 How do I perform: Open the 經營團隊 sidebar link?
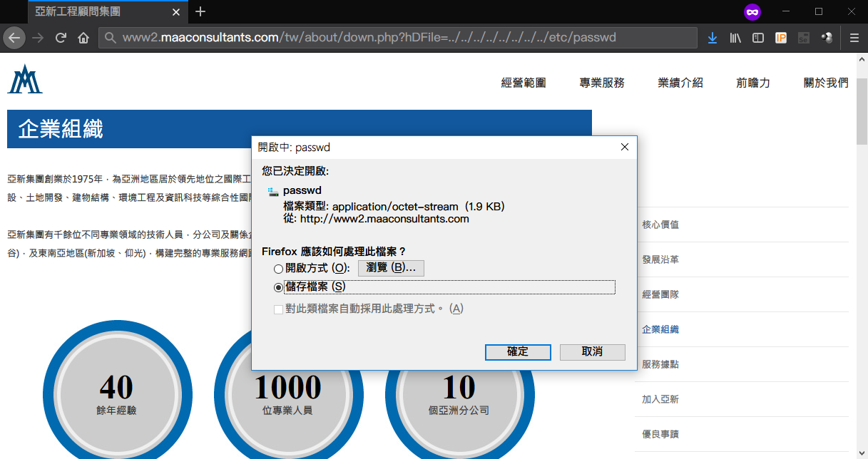(x=660, y=294)
